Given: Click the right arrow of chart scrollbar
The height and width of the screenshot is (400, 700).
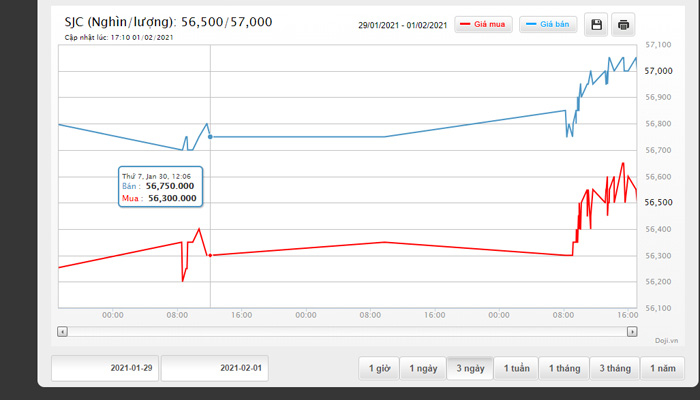Looking at the screenshot, I should pos(632,332).
